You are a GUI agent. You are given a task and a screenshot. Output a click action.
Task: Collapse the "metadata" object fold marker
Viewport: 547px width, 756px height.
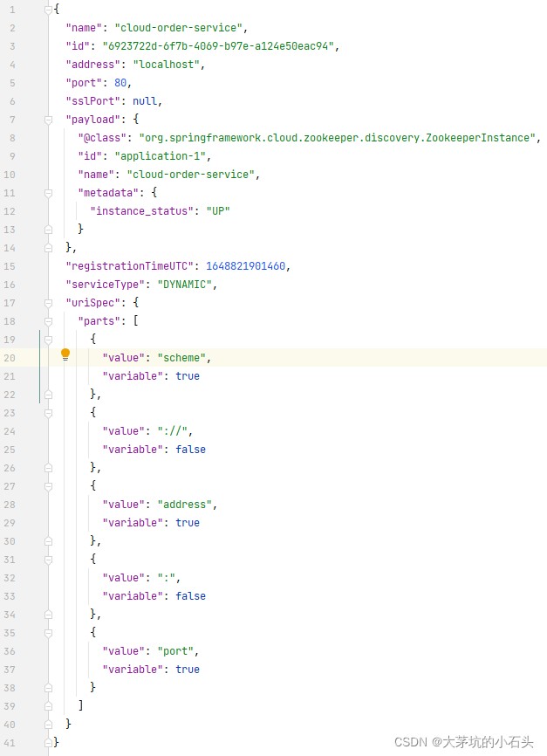pos(48,193)
